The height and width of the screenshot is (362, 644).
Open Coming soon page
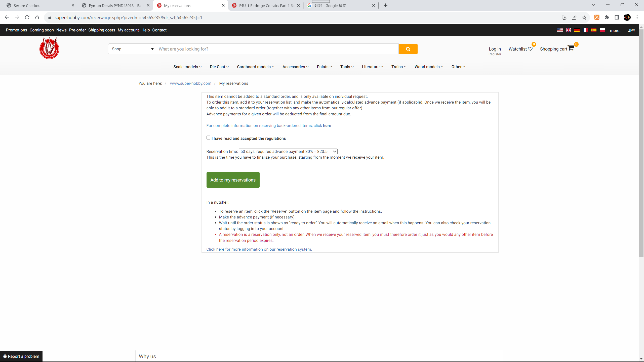tap(42, 30)
